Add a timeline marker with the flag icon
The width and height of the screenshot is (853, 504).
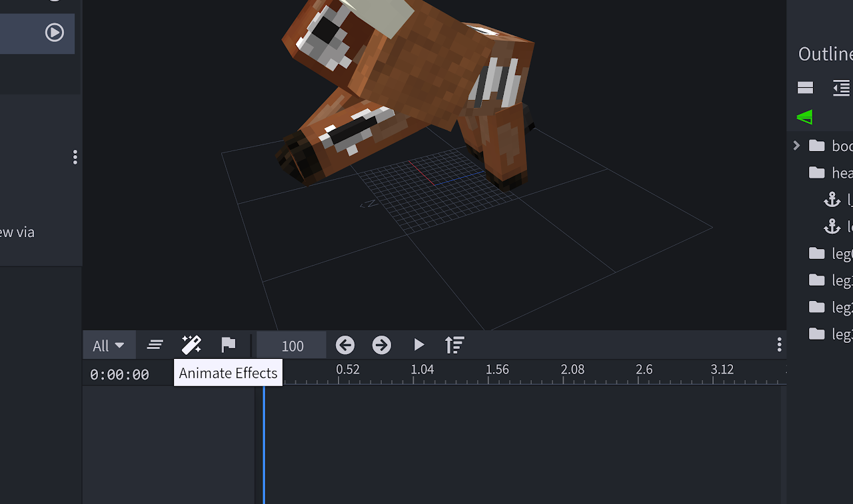click(229, 345)
